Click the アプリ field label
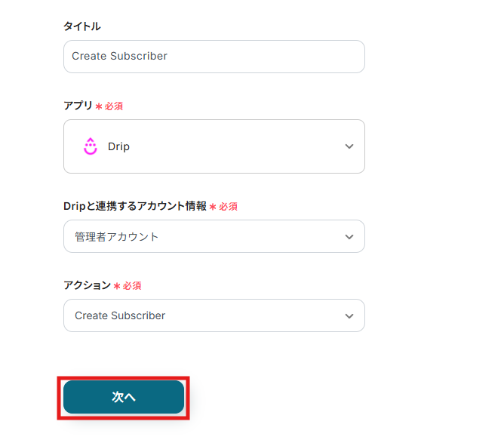Viewport: 504px width, 443px height. click(78, 106)
